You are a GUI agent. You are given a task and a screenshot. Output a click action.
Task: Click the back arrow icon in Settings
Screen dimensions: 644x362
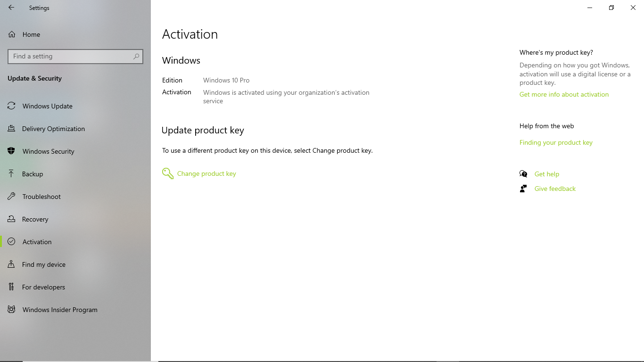pos(11,8)
